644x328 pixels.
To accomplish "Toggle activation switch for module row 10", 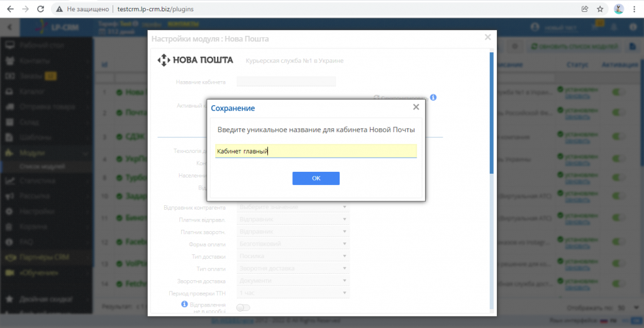I will (618, 196).
